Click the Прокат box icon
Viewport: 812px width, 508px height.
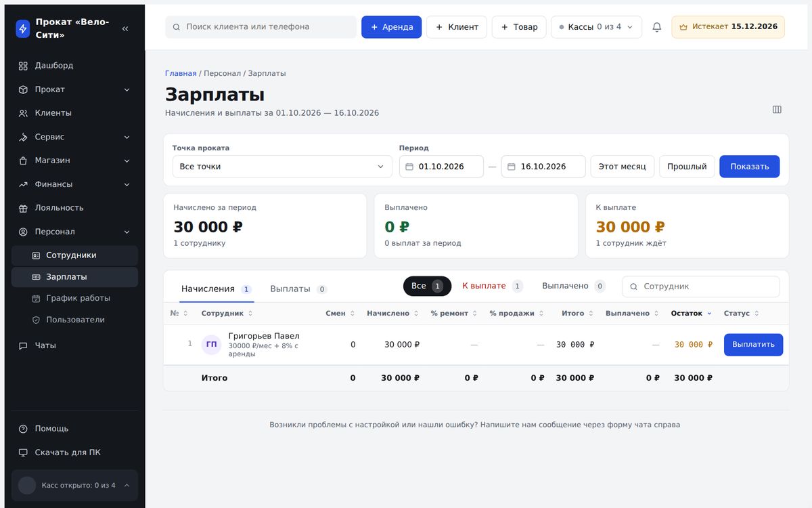coord(23,89)
